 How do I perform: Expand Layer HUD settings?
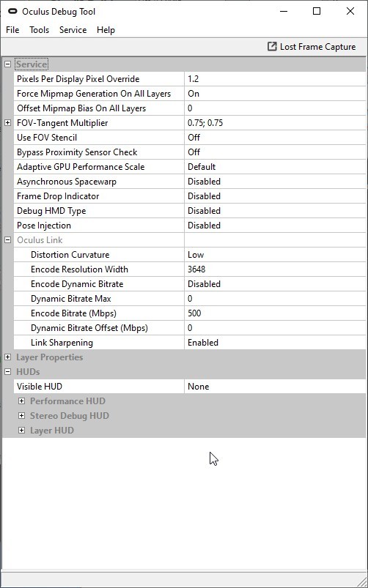[x=22, y=430]
